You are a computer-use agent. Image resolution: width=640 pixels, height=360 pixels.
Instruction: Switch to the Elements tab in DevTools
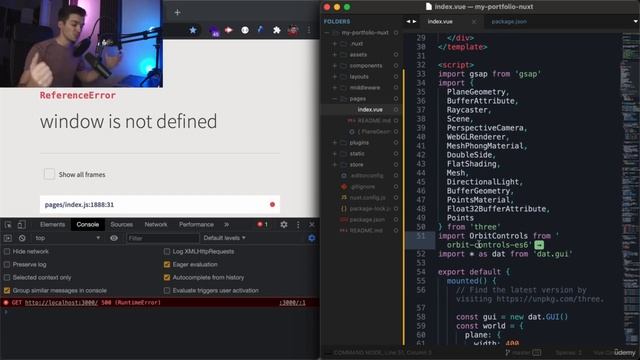[52, 224]
